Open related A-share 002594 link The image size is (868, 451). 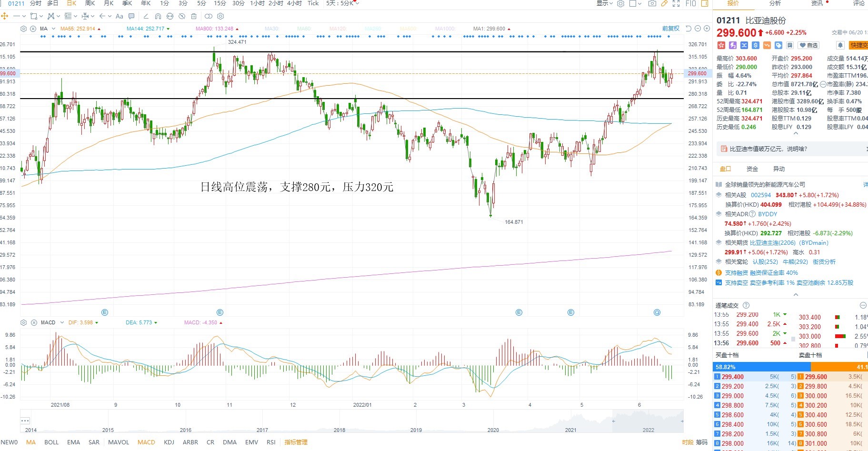[761, 195]
